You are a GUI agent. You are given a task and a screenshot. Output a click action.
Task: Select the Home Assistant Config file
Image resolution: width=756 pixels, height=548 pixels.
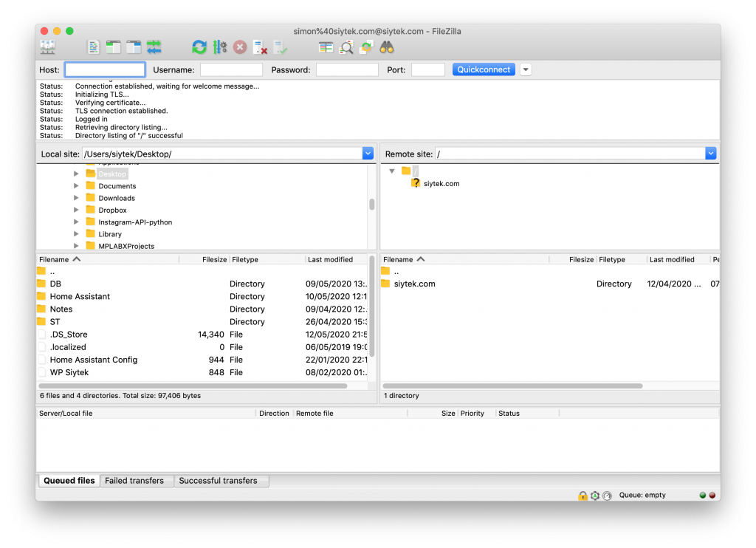202,360
